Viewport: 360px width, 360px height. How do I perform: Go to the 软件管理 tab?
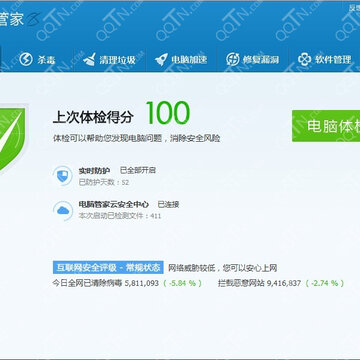point(325,60)
